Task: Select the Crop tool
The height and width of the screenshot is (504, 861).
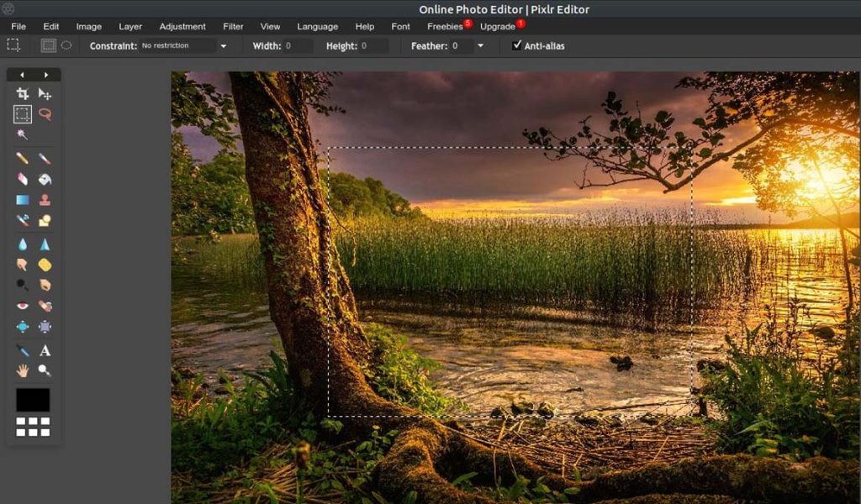Action: tap(22, 94)
